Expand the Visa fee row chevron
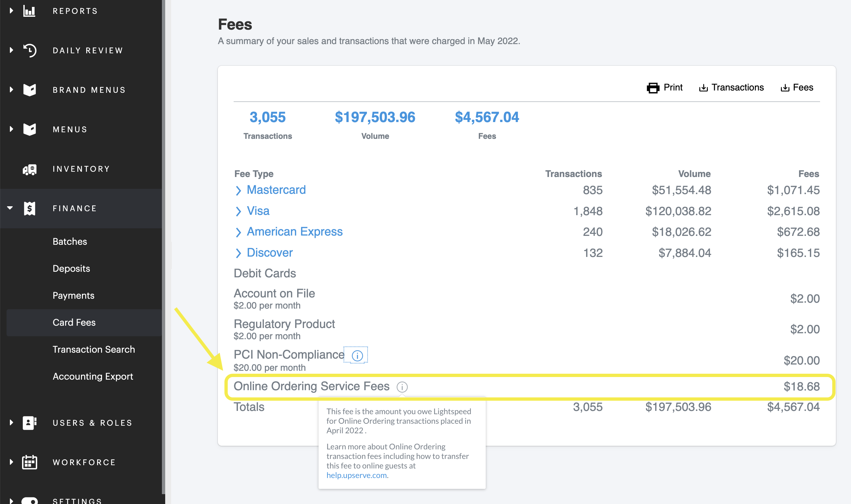 (239, 212)
